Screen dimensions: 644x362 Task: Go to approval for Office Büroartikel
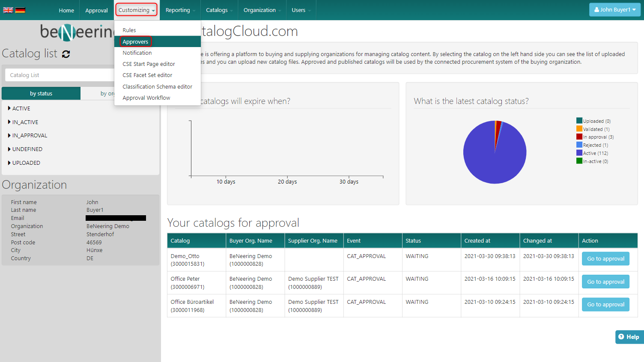pos(605,305)
